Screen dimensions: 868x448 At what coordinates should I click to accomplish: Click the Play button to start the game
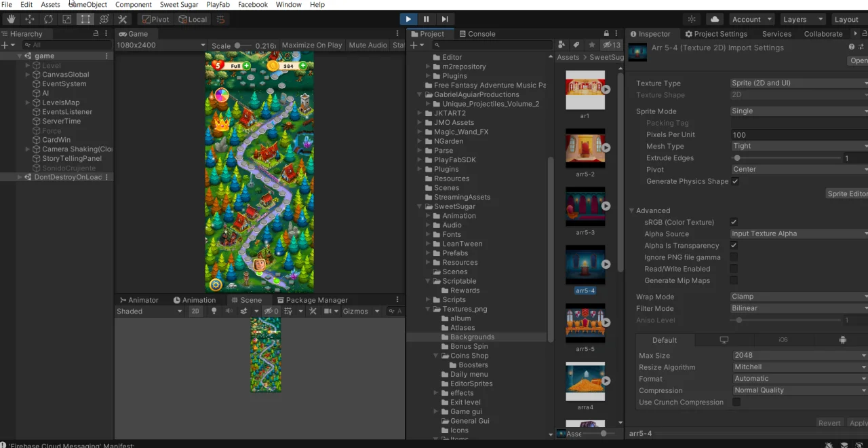(x=408, y=20)
